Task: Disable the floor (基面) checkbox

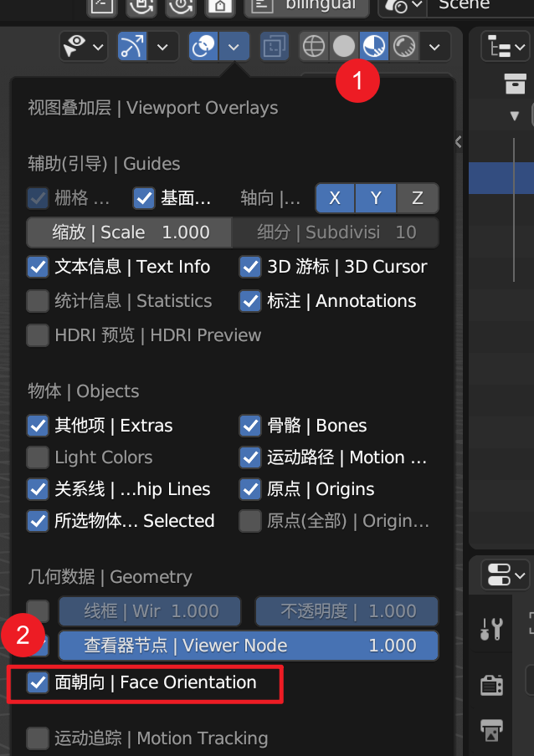Action: coord(144,198)
